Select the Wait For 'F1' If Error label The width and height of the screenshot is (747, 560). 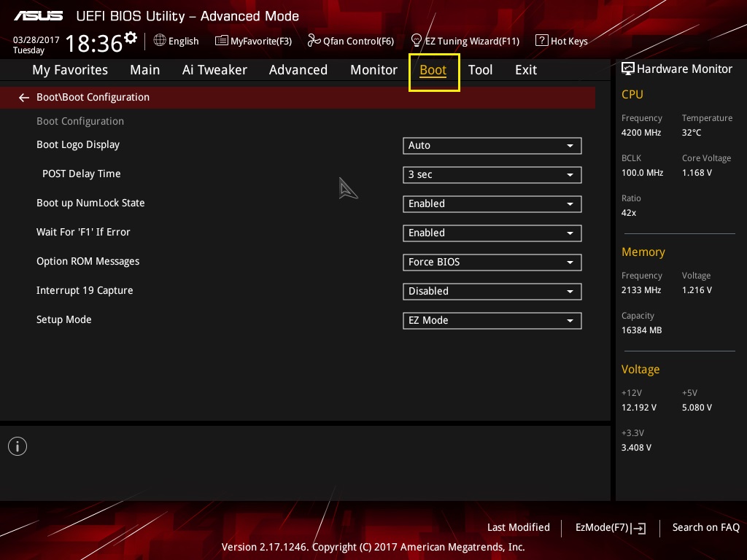point(83,232)
